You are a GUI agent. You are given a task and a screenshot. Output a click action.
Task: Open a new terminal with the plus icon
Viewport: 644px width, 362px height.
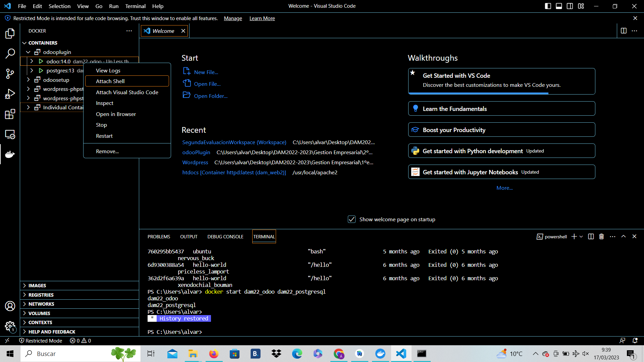[x=574, y=236]
